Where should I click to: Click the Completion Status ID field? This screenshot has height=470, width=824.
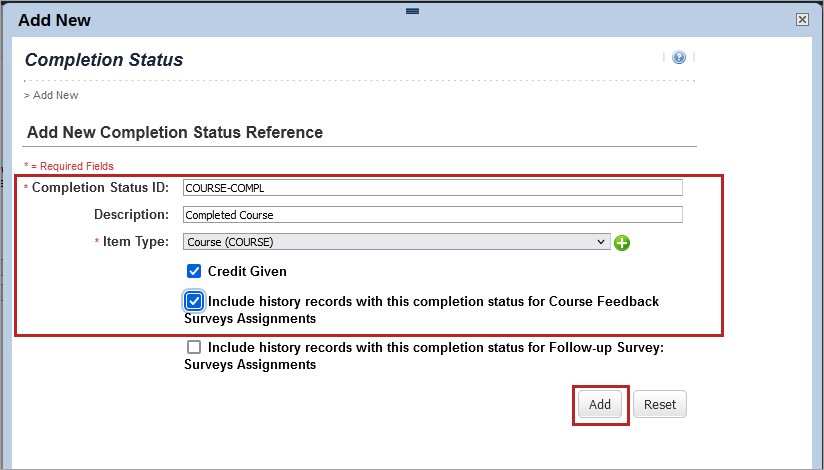pos(432,188)
